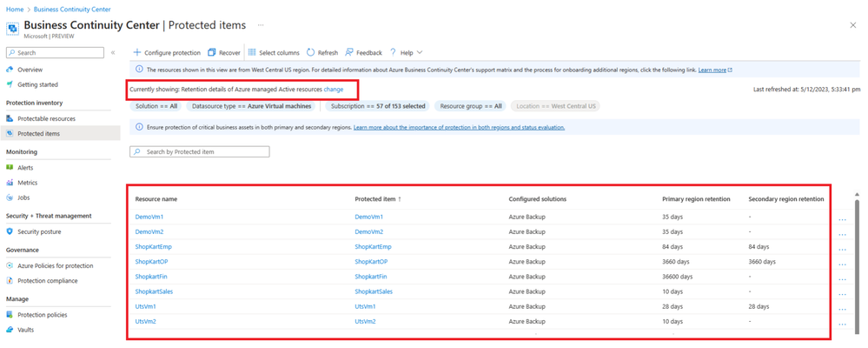Click the ShopKartOP 3660 days secondary retention
The image size is (868, 348).
point(762,262)
